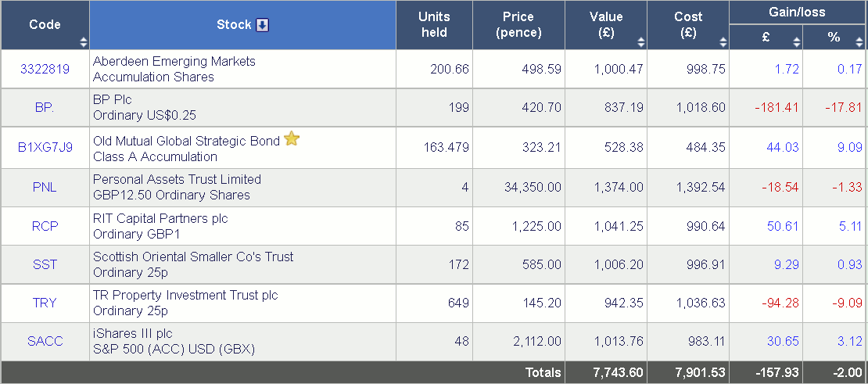868x384 pixels.
Task: Click the gold star beside Old Mutual bond
Action: [x=291, y=139]
